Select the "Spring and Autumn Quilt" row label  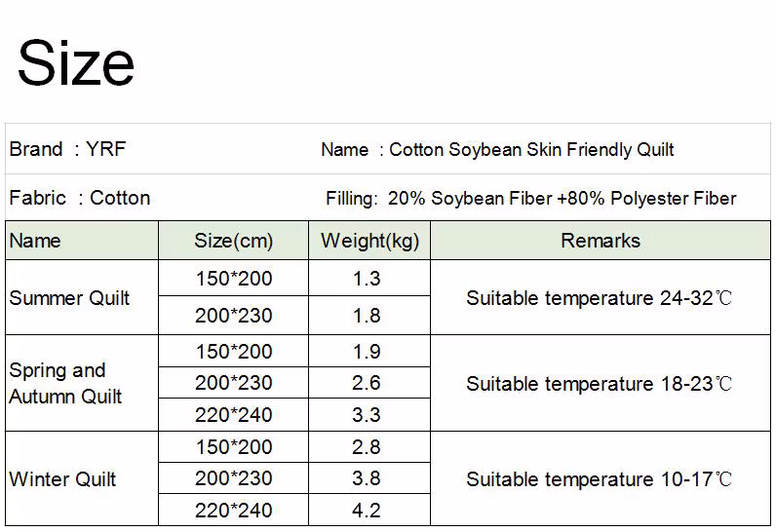coord(66,383)
